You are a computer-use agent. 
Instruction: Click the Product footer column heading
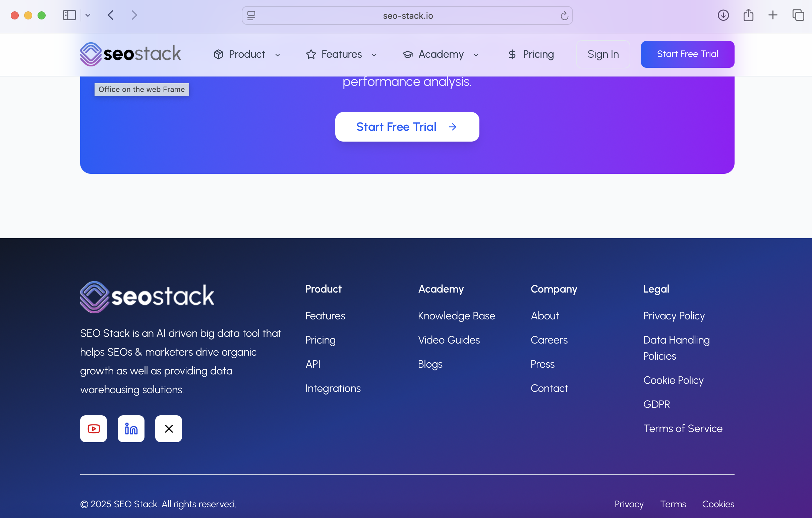323,289
